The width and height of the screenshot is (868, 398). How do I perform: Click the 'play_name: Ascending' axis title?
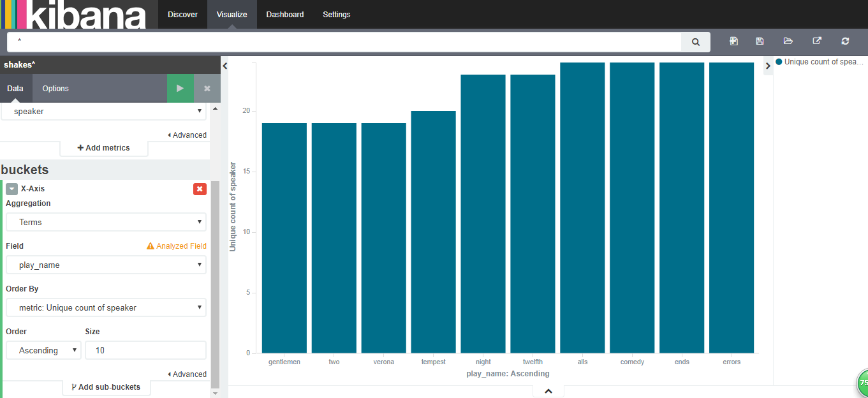[x=508, y=374]
